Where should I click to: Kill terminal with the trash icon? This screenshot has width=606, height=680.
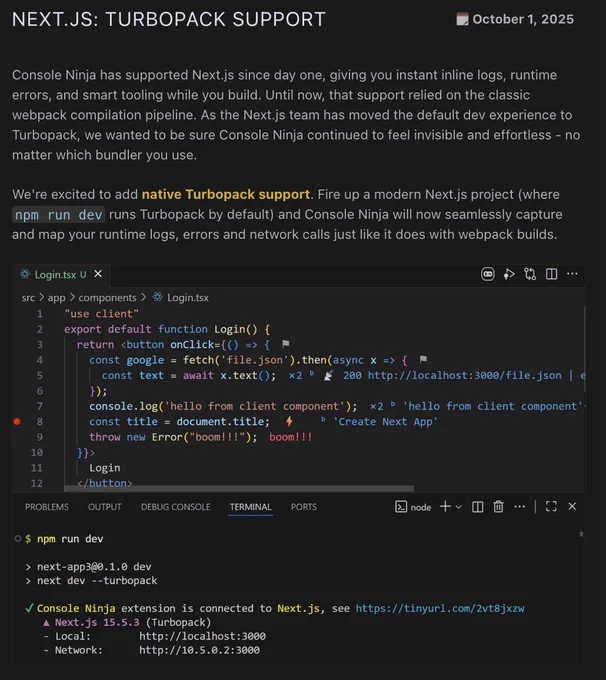pos(498,507)
